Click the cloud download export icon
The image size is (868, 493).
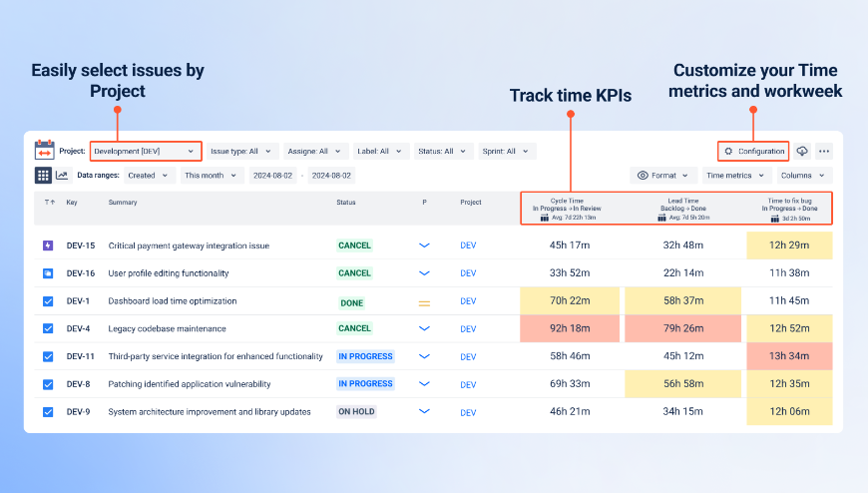coord(801,151)
